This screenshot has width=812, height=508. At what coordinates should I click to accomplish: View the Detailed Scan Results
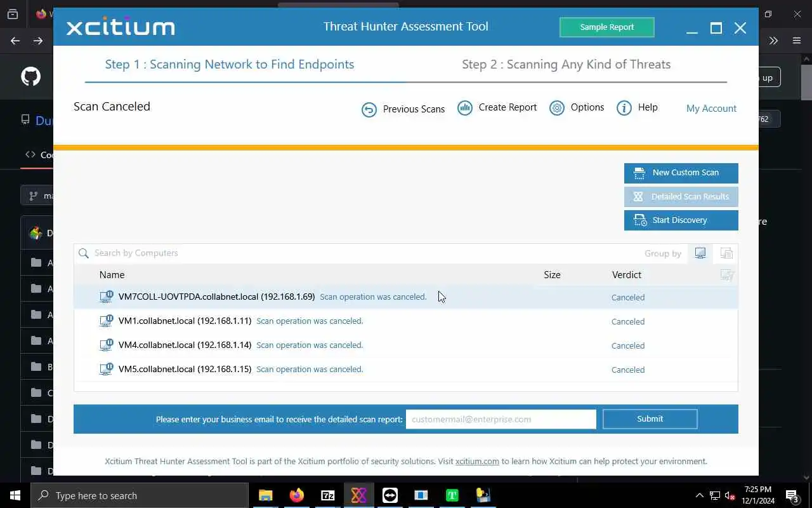tap(681, 197)
